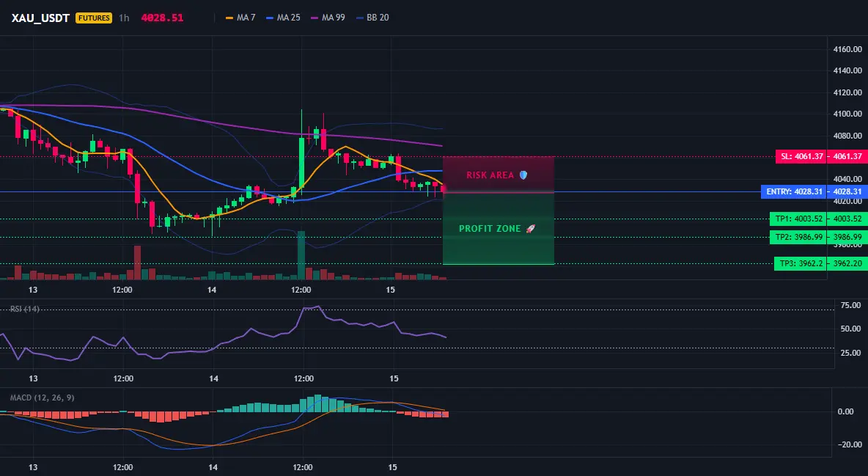The image size is (868, 476).
Task: Click the RSI 50.00 axis value
Action: click(850, 329)
